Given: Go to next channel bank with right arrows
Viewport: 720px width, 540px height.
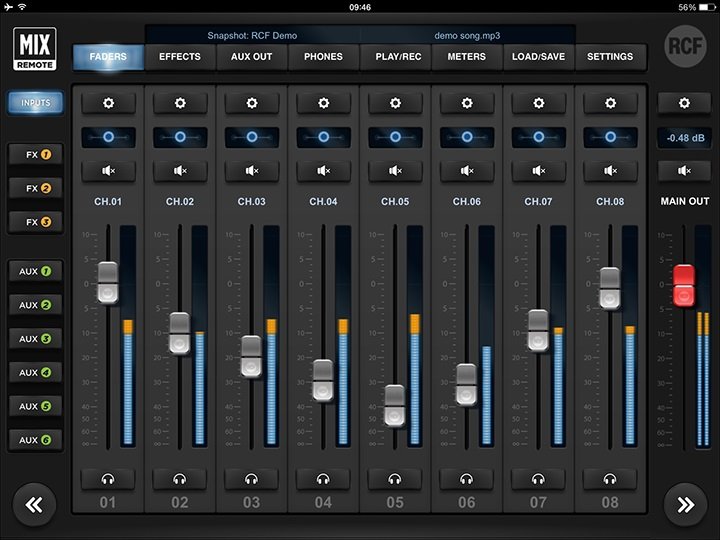Looking at the screenshot, I should click(x=685, y=505).
